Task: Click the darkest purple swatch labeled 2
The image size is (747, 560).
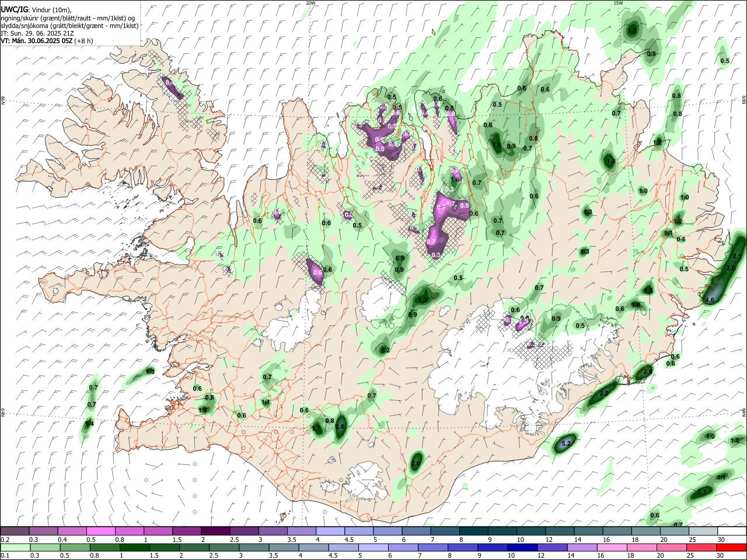Action: (215, 531)
